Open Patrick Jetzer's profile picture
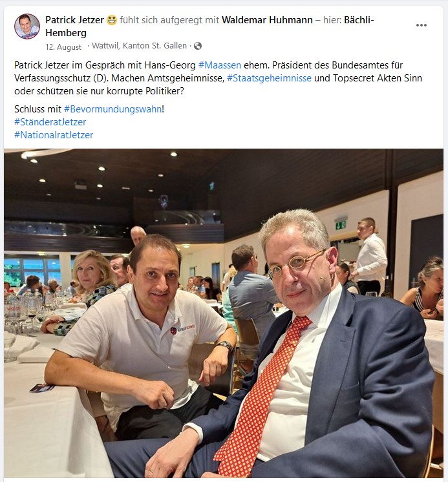The width and height of the screenshot is (448, 482). pos(27,26)
